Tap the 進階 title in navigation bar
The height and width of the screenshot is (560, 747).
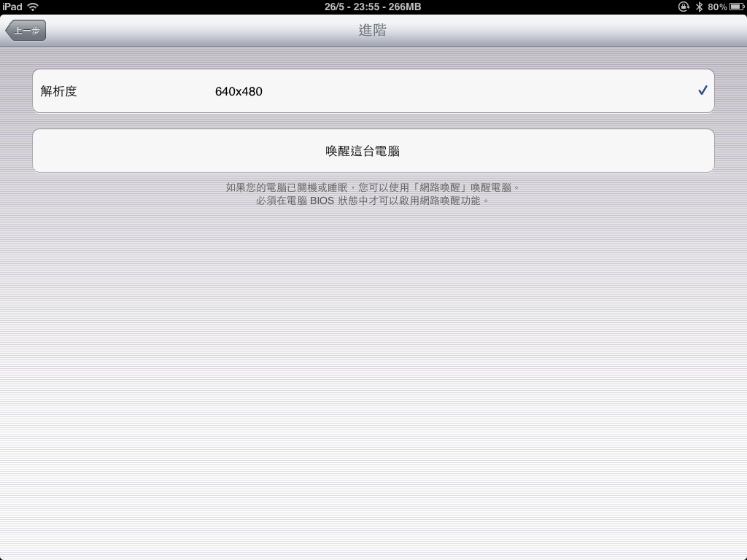tap(373, 31)
